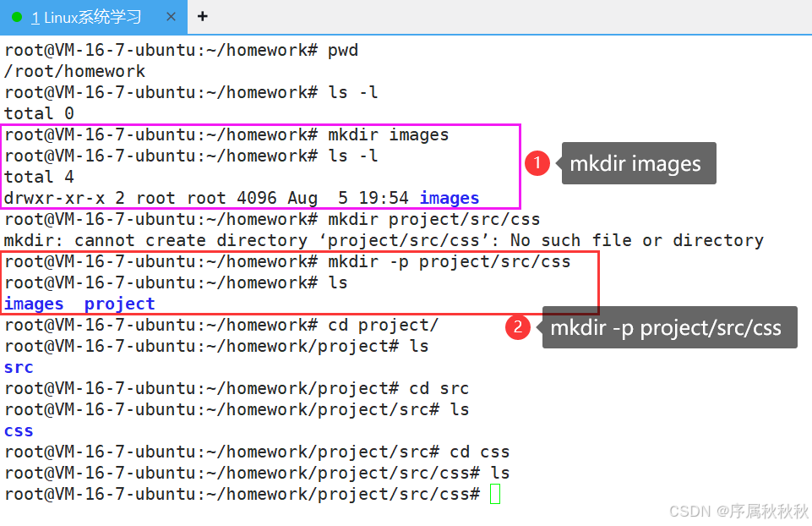The height and width of the screenshot is (526, 812).
Task: Click the 'cannot create directory' error line
Action: [384, 240]
